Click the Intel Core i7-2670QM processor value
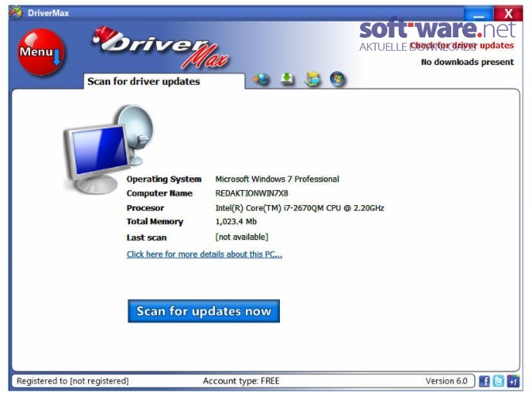This screenshot has height=396, width=532. [x=300, y=208]
